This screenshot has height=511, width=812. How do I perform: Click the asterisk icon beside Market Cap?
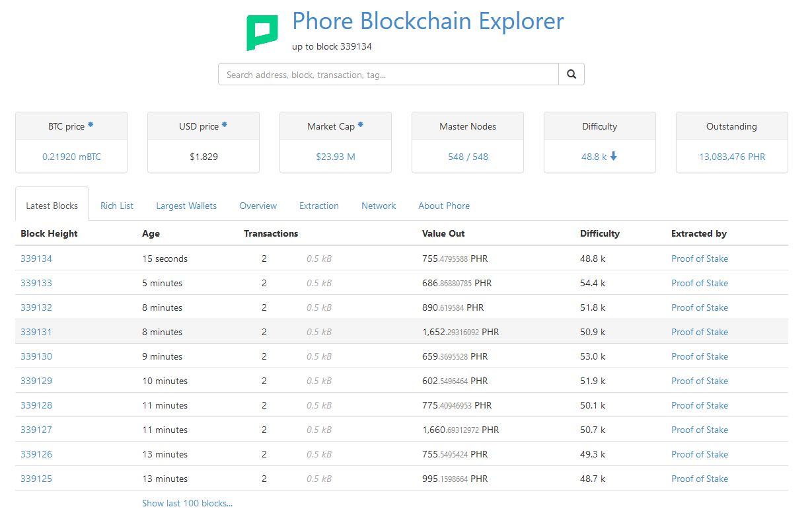tap(361, 125)
